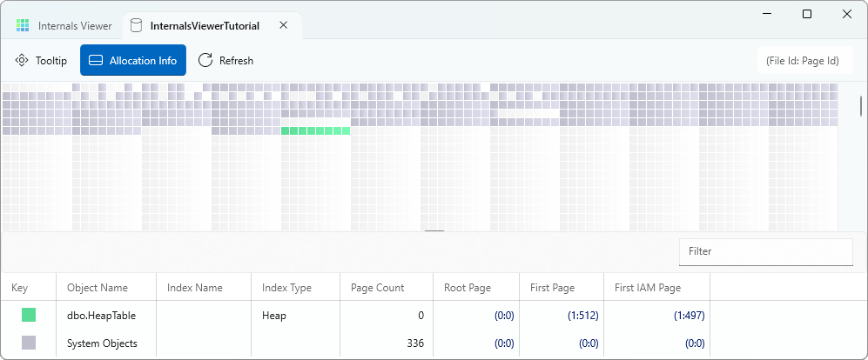Image resolution: width=868 pixels, height=360 pixels.
Task: Open First Page link (1:512)
Action: pyautogui.click(x=582, y=316)
